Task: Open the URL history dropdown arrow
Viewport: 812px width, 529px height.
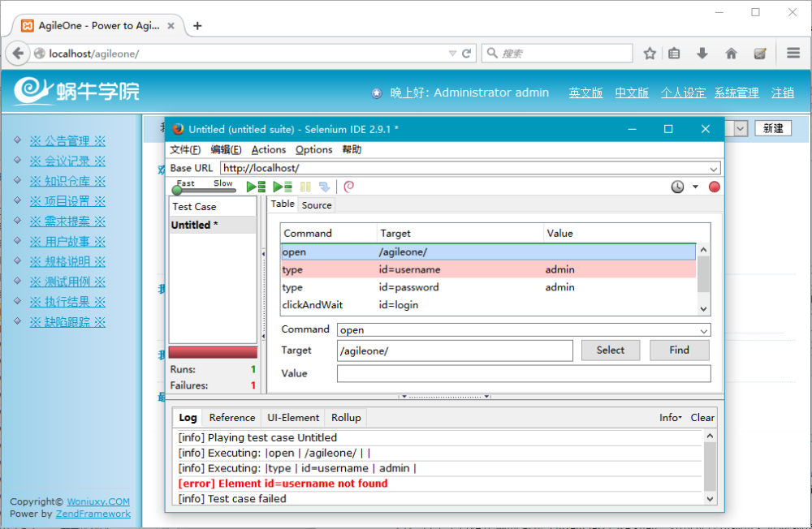Action: [452, 54]
